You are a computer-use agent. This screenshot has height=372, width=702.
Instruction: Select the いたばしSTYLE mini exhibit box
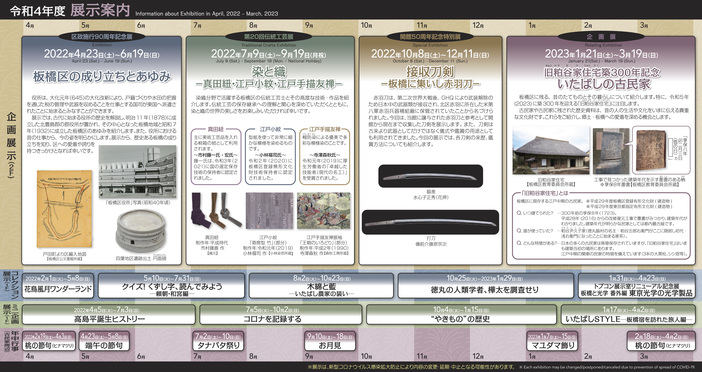tap(628, 315)
